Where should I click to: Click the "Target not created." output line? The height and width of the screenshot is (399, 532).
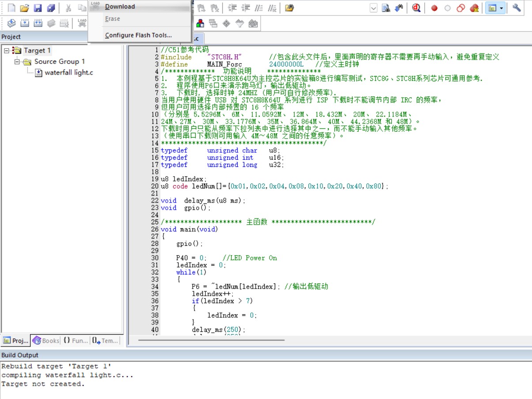43,384
